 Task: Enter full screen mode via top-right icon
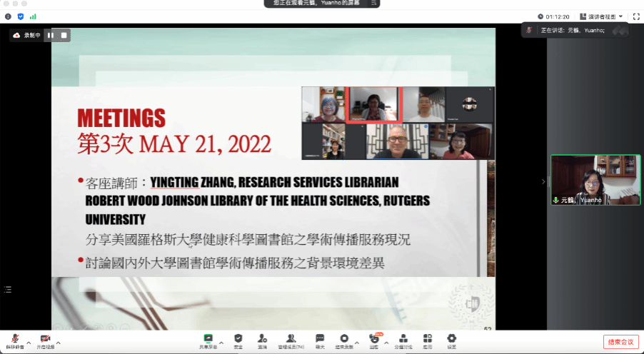(635, 16)
